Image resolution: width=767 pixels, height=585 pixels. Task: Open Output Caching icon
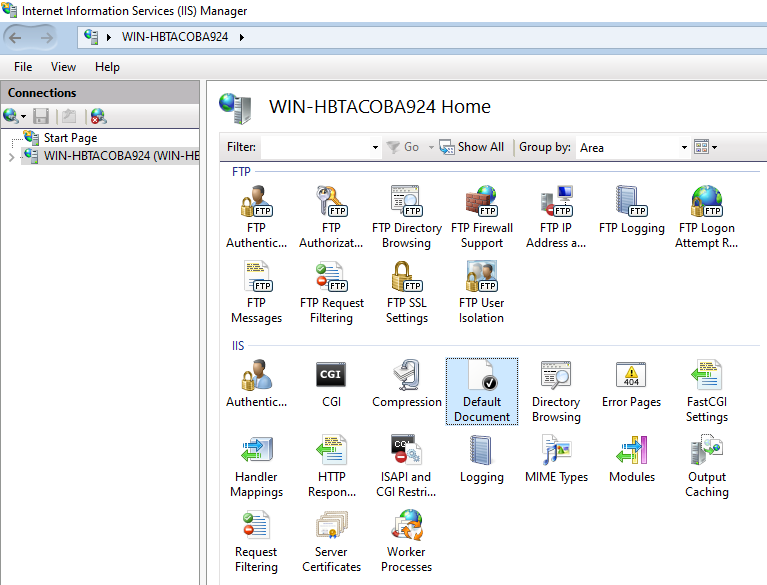click(x=707, y=467)
